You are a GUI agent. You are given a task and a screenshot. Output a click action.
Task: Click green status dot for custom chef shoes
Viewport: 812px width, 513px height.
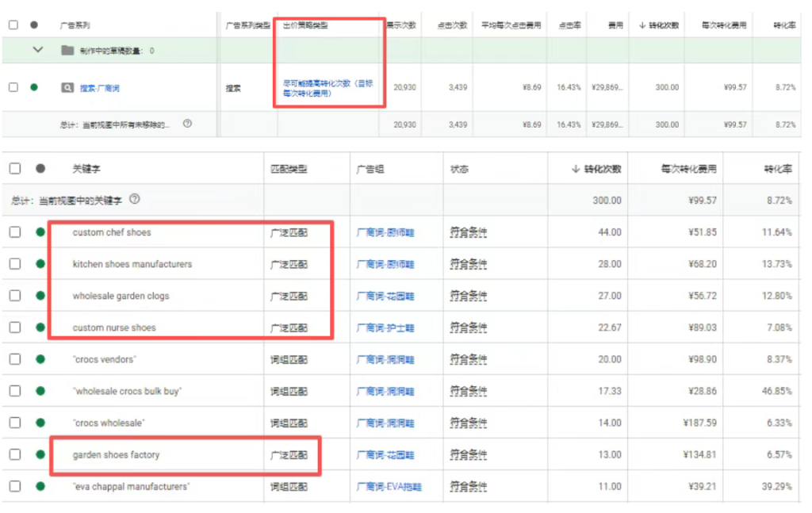coord(40,232)
